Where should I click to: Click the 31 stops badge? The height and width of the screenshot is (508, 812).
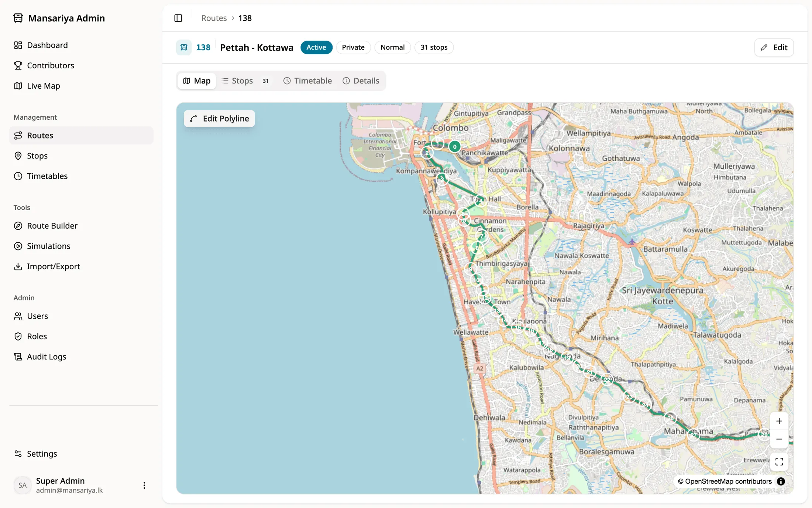(x=434, y=47)
